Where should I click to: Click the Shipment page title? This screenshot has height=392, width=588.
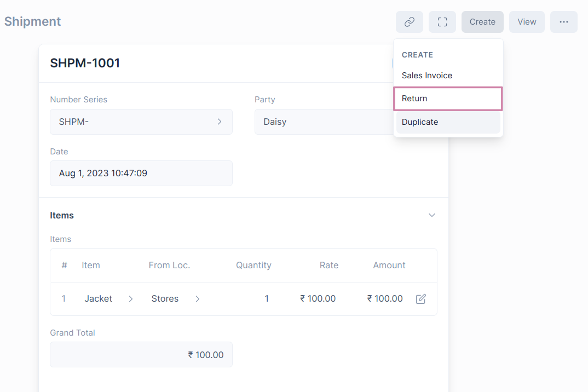point(32,21)
